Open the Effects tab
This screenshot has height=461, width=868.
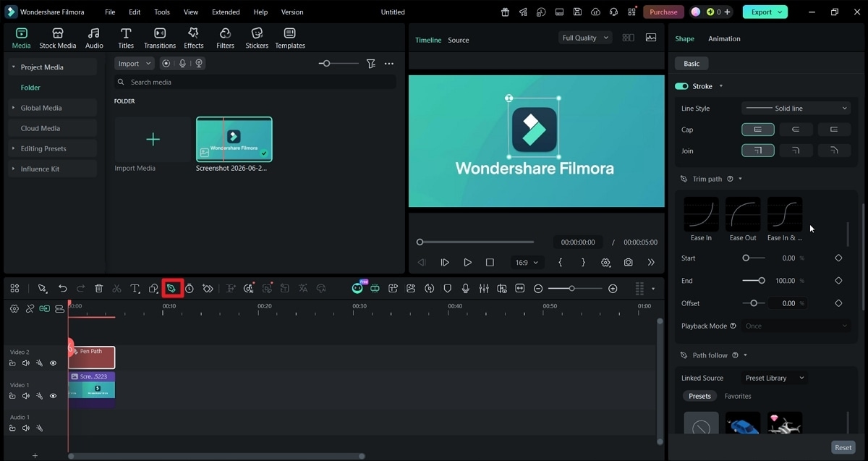(193, 38)
